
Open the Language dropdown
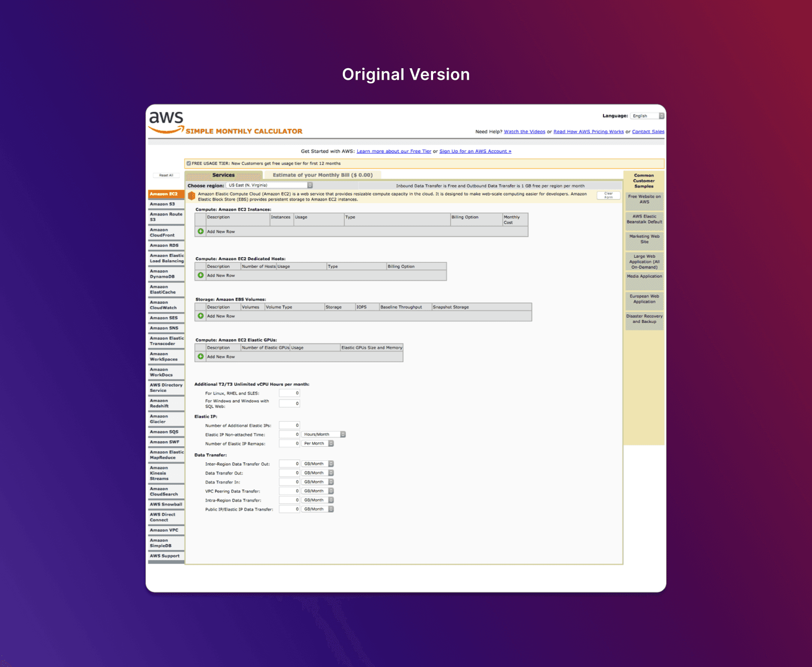647,116
